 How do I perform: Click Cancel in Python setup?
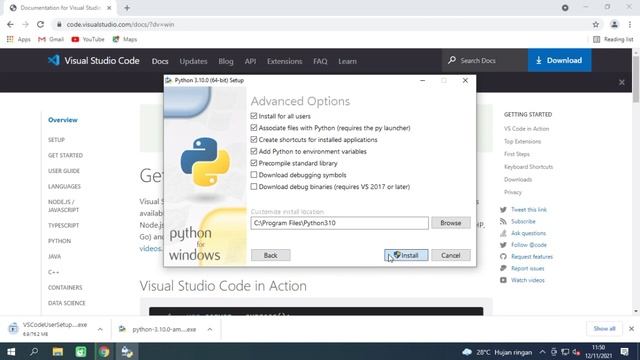(x=451, y=256)
